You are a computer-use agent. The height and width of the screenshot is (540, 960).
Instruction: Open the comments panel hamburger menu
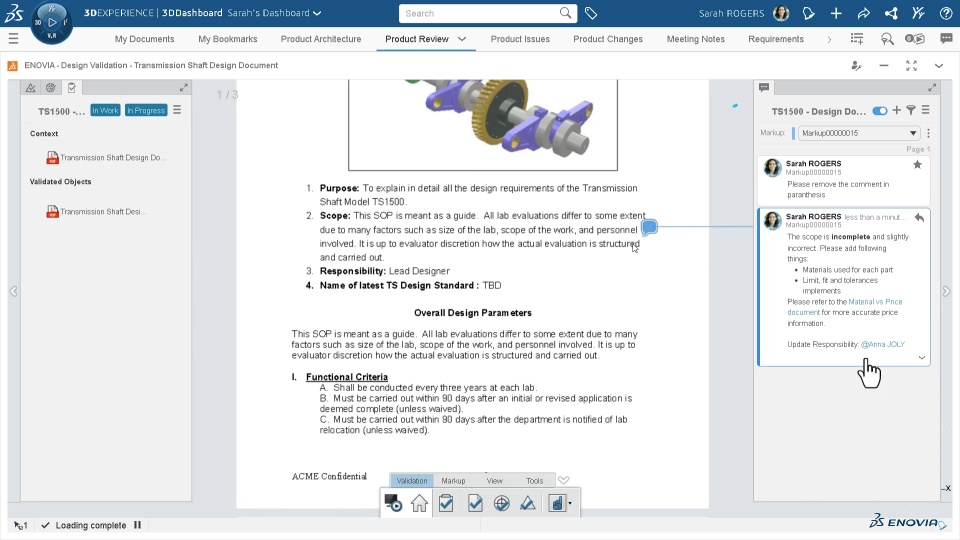[x=926, y=110]
